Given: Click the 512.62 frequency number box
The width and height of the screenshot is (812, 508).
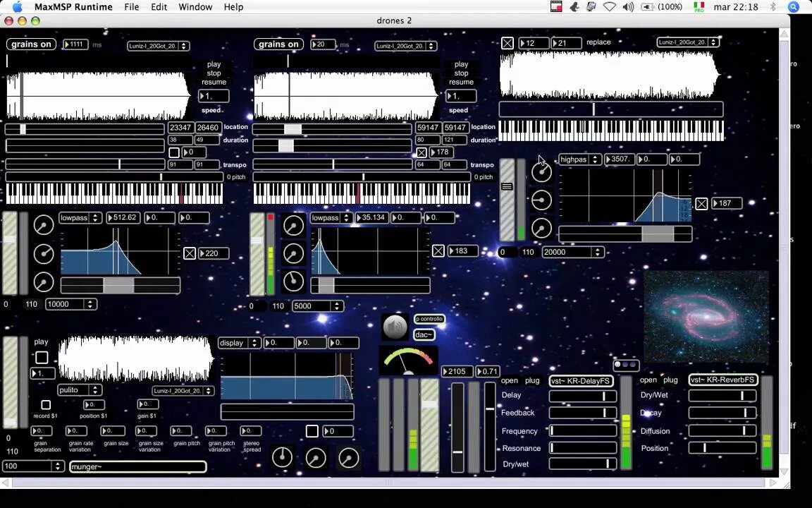Looking at the screenshot, I should [123, 218].
